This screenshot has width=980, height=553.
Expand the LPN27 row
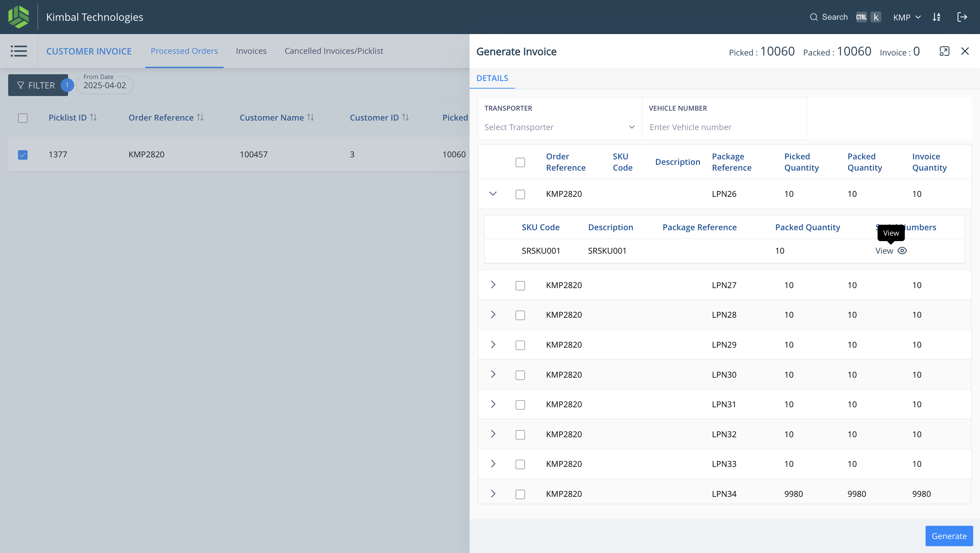(x=493, y=285)
